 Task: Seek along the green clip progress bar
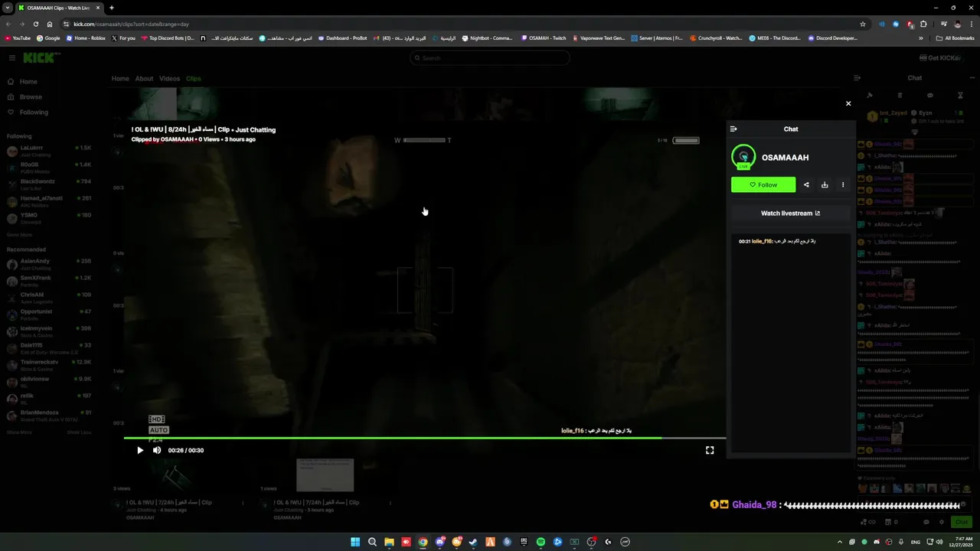pos(425,438)
